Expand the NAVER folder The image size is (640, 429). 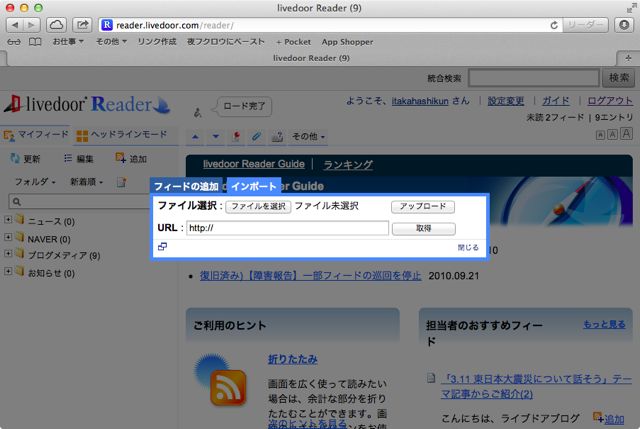8,237
